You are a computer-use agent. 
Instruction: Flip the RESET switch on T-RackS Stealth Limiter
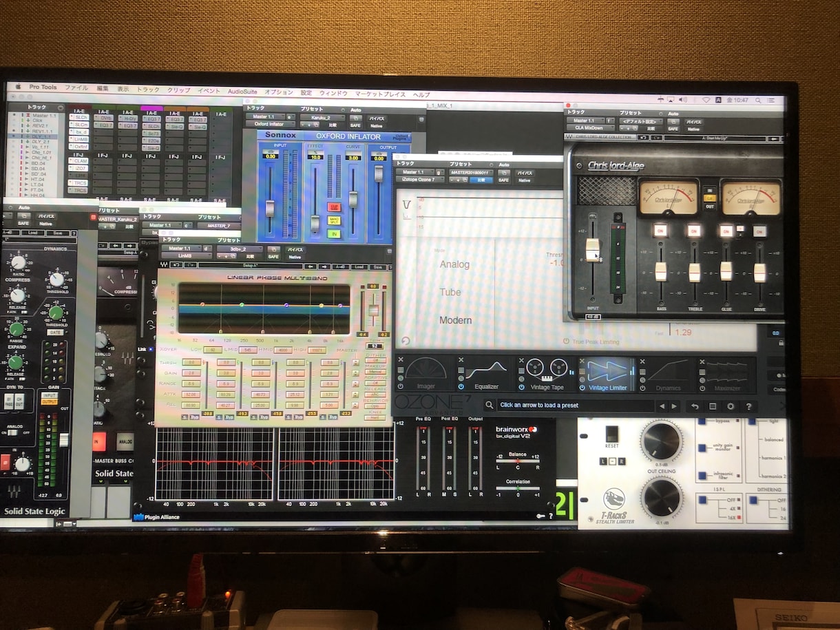pyautogui.click(x=611, y=434)
